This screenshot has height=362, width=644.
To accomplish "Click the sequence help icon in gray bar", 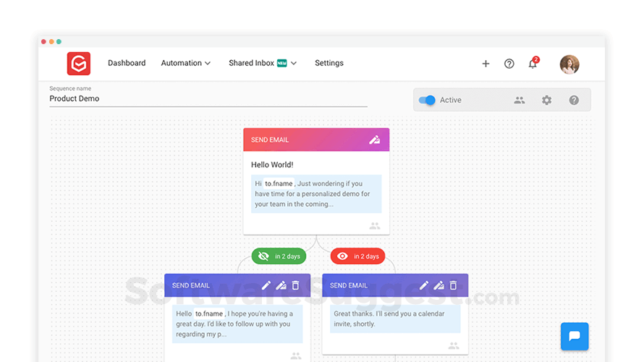I will [x=574, y=100].
